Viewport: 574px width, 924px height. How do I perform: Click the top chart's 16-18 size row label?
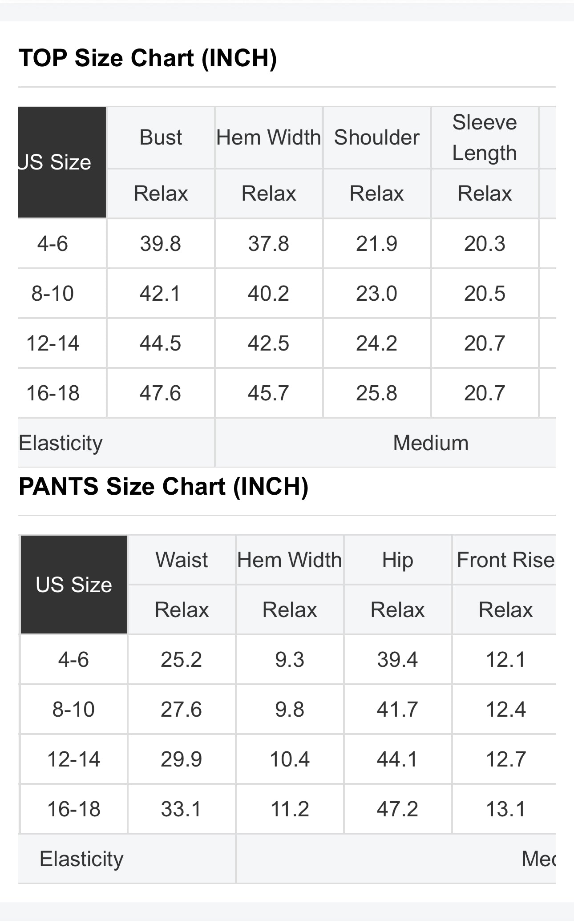[x=53, y=393]
